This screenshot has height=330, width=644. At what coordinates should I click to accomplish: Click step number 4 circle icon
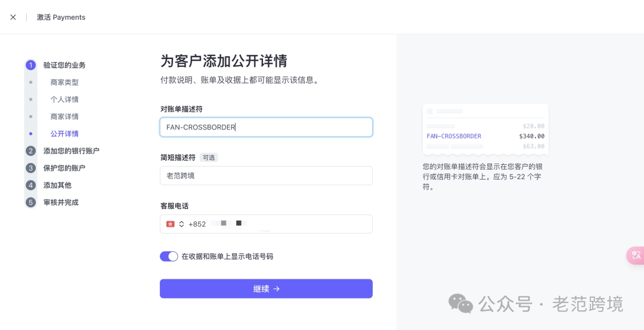point(31,186)
